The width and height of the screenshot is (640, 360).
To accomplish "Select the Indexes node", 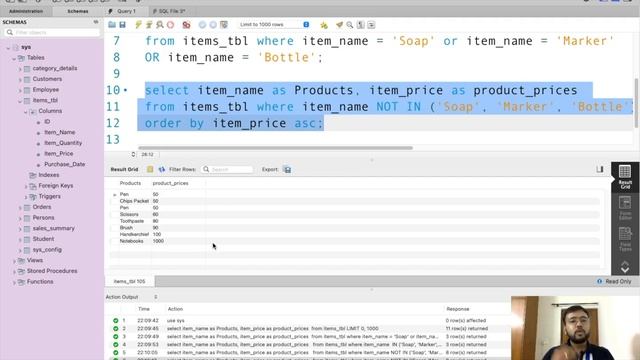I will (49, 175).
